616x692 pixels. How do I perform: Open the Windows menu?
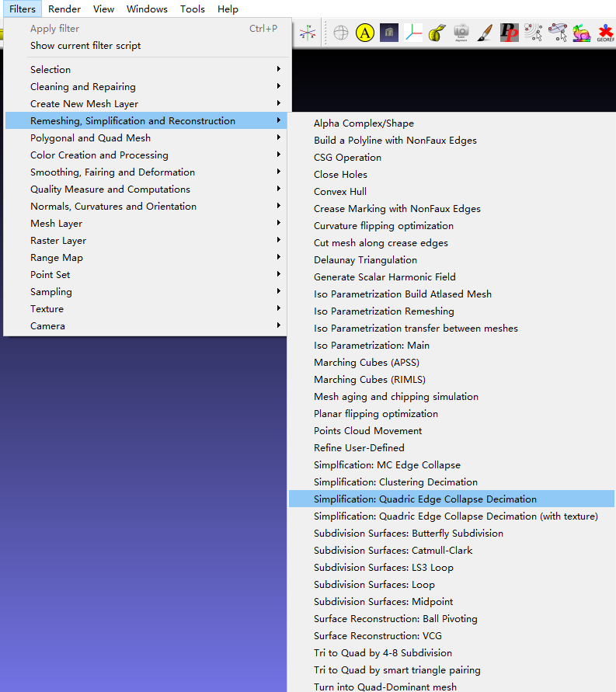[147, 9]
